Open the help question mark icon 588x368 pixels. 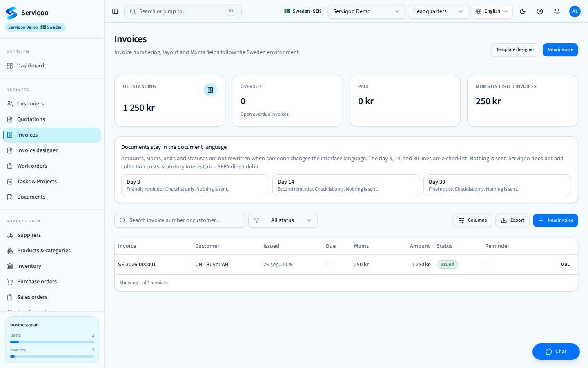click(x=540, y=11)
